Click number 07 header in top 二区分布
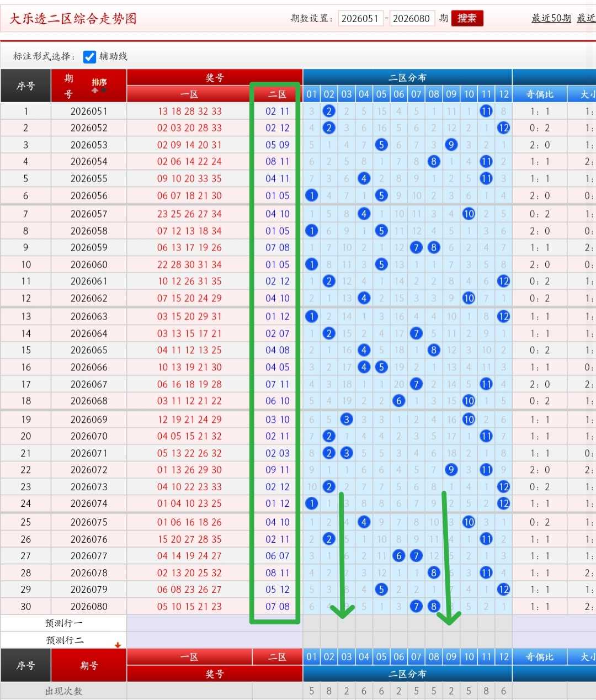 tap(416, 94)
